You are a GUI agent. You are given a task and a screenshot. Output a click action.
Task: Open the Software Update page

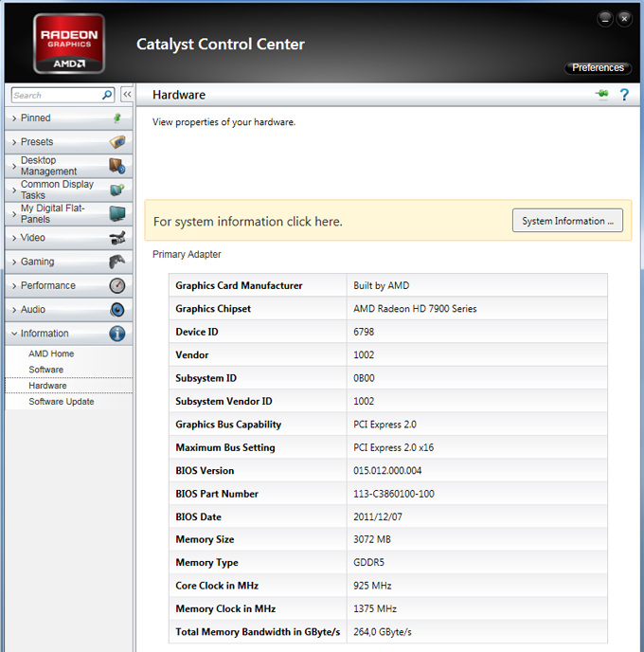pos(61,401)
